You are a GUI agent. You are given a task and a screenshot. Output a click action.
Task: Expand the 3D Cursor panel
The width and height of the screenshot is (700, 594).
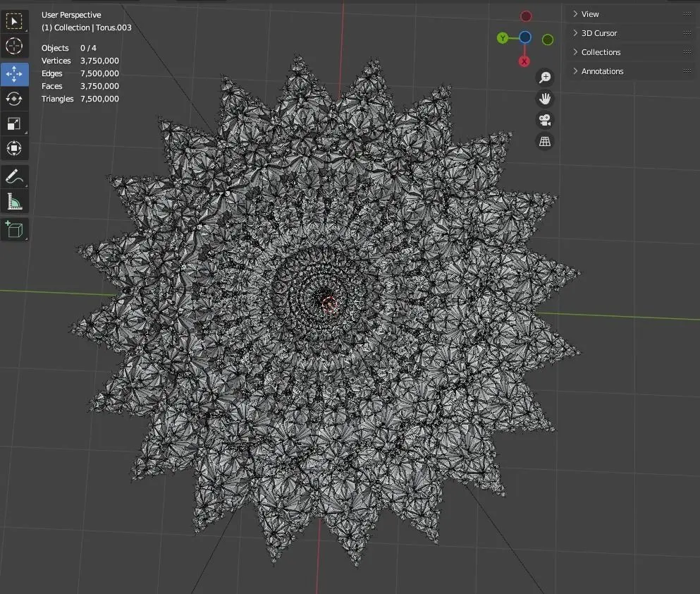631,33
